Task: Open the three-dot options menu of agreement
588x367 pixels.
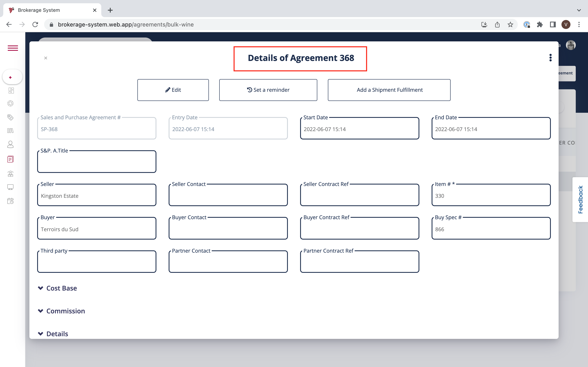Action: (x=550, y=58)
